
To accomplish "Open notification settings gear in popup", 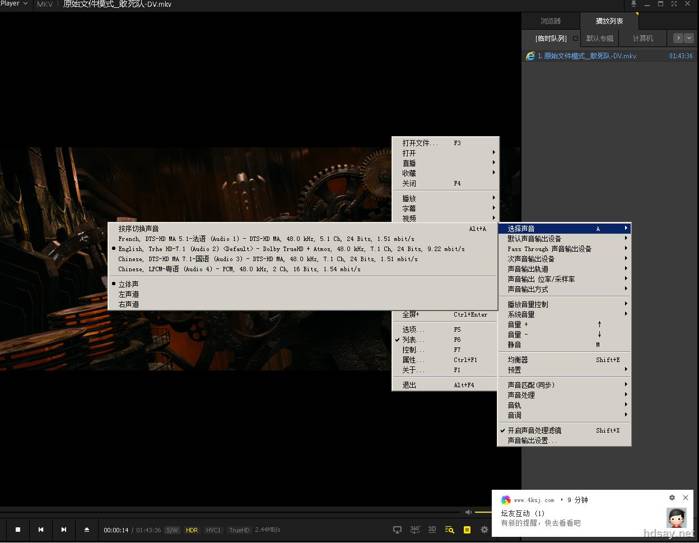I will click(x=672, y=498).
